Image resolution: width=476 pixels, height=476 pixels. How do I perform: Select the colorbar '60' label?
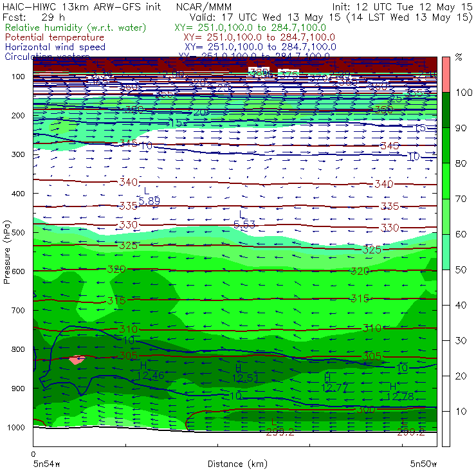461,234
